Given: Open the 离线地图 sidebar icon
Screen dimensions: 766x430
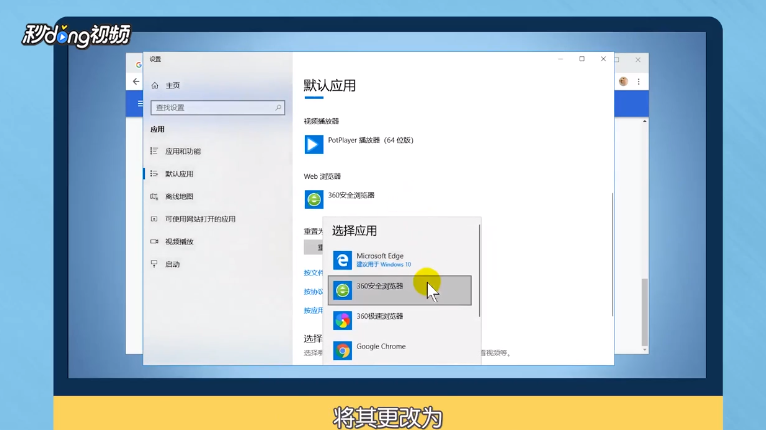Looking at the screenshot, I should point(154,196).
